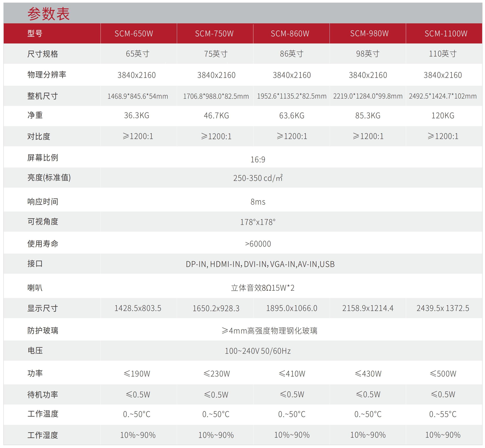485x448 pixels.
Task: Click the ≥4mm高强度物理钢化玻璃 text
Action: pyautogui.click(x=269, y=331)
